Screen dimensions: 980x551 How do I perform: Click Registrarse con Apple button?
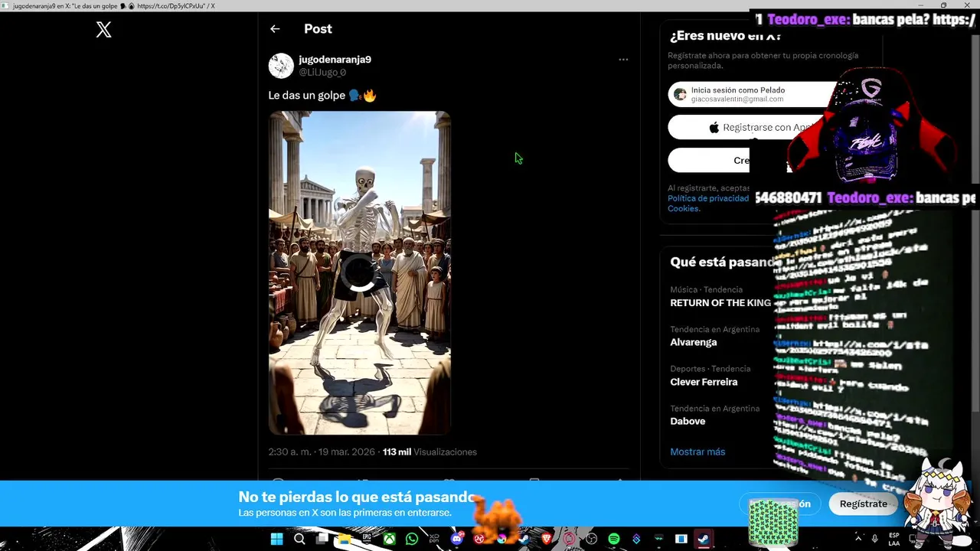click(754, 127)
